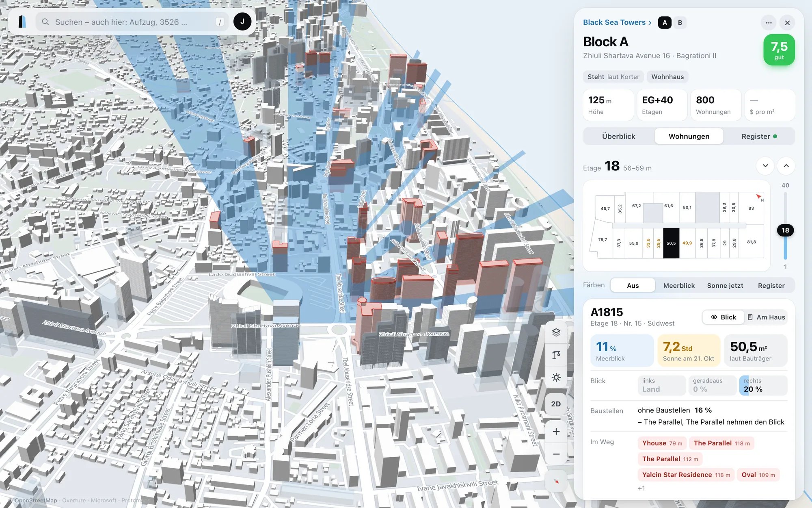This screenshot has width=812, height=508.
Task: Open the sun lighting control
Action: coord(556,377)
